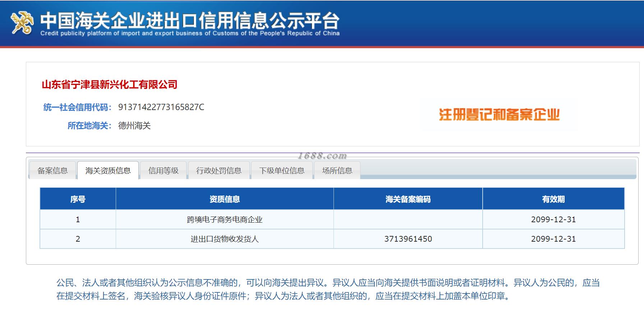Click the 所在地海关 label
This screenshot has height=310, width=644.
coord(90,126)
